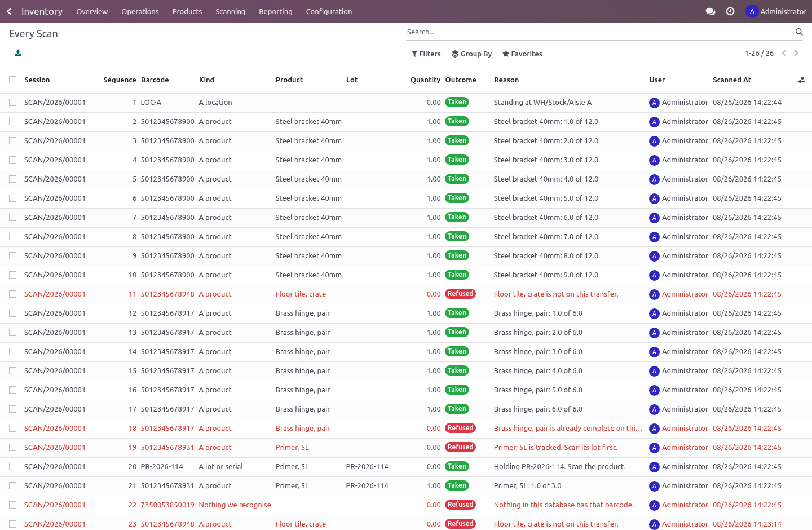Image resolution: width=812 pixels, height=530 pixels.
Task: Go to previous page arrow
Action: coord(784,53)
